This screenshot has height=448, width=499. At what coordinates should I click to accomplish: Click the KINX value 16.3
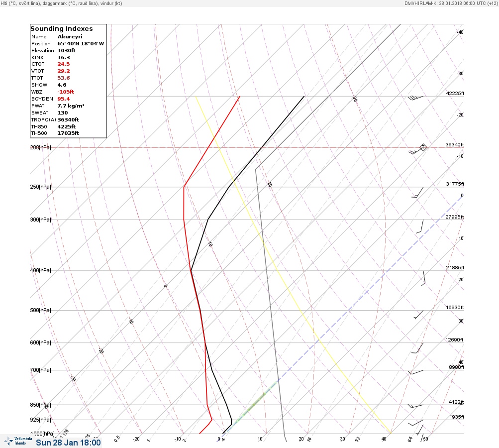click(x=63, y=58)
